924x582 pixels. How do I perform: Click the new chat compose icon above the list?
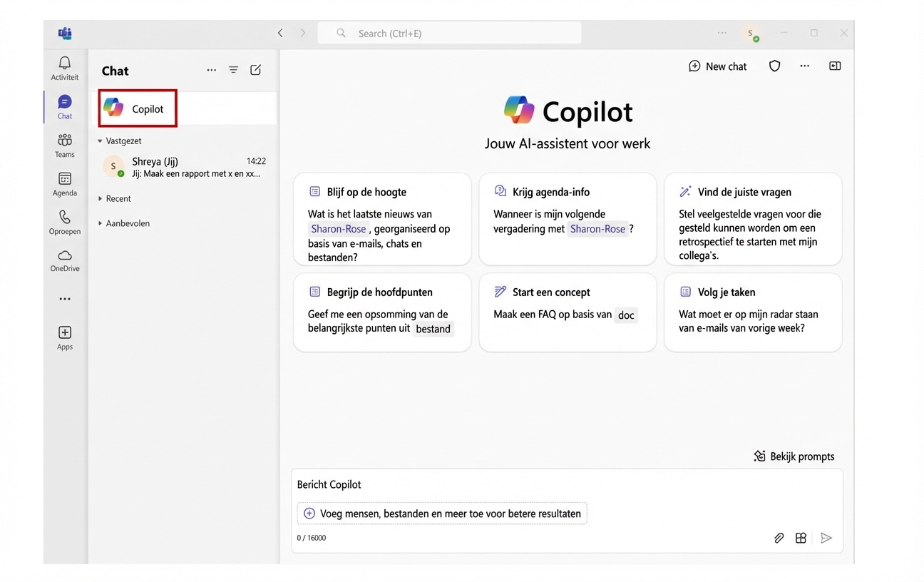[255, 70]
